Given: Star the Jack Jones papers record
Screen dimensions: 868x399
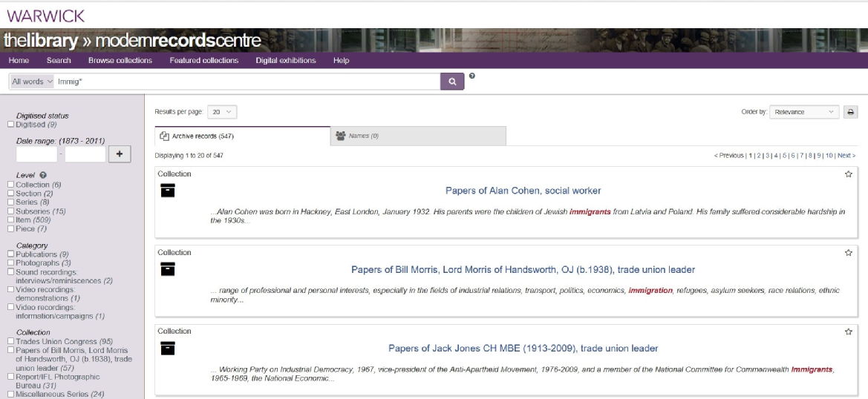Looking at the screenshot, I should (x=849, y=332).
